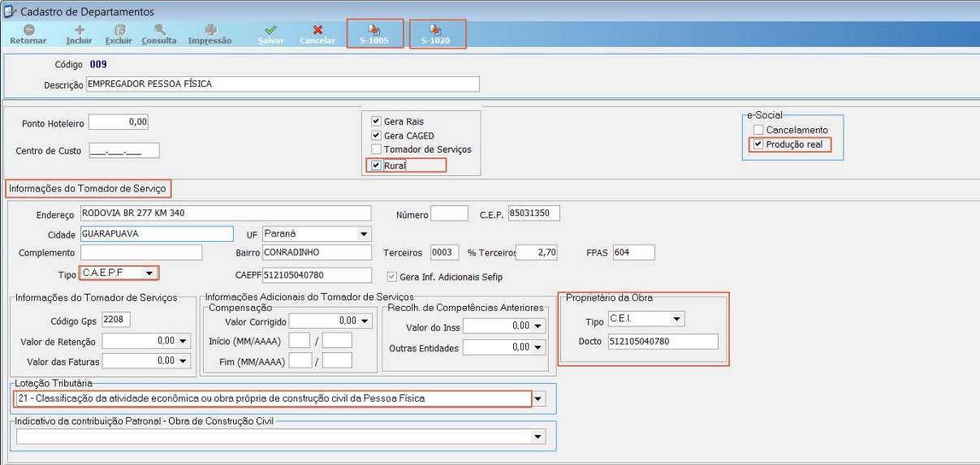This screenshot has height=465, width=980.
Task: Click the FPAS 604 field
Action: [633, 253]
